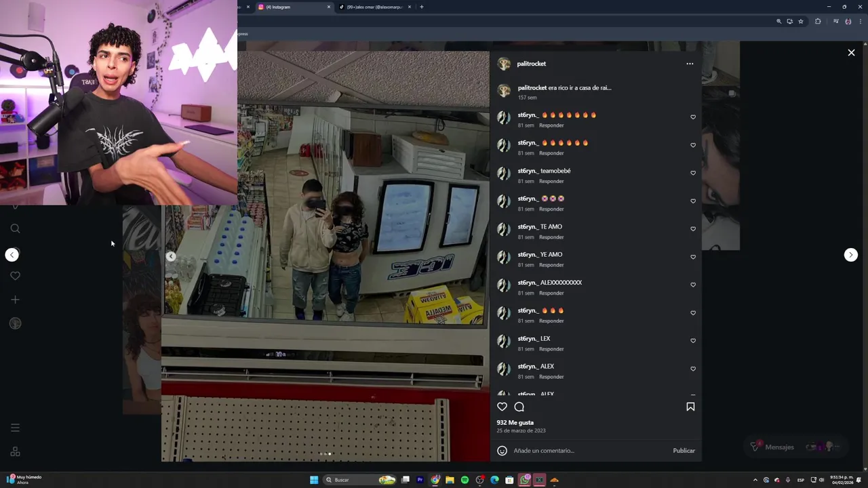The width and height of the screenshot is (868, 488).
Task: Click the caption 'era rico ir a casa de rai...'
Action: point(580,88)
